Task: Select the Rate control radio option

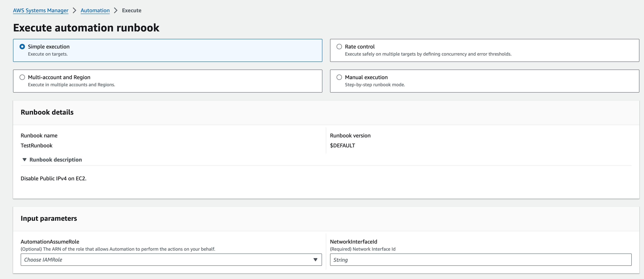Action: coord(339,47)
